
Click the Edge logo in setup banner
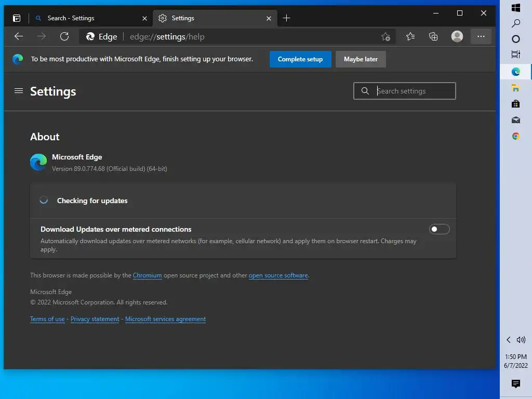[18, 59]
